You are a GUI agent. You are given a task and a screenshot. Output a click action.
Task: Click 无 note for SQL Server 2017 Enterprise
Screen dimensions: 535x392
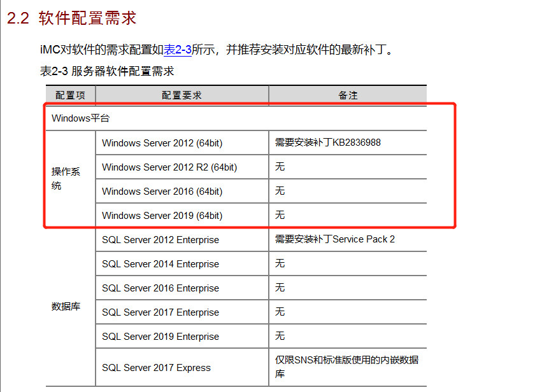280,312
